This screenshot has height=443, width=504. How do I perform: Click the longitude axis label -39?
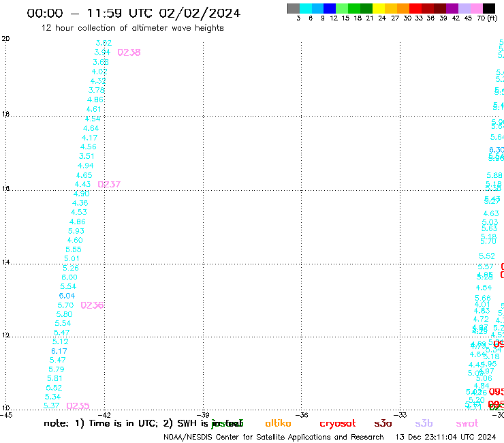coord(203,415)
